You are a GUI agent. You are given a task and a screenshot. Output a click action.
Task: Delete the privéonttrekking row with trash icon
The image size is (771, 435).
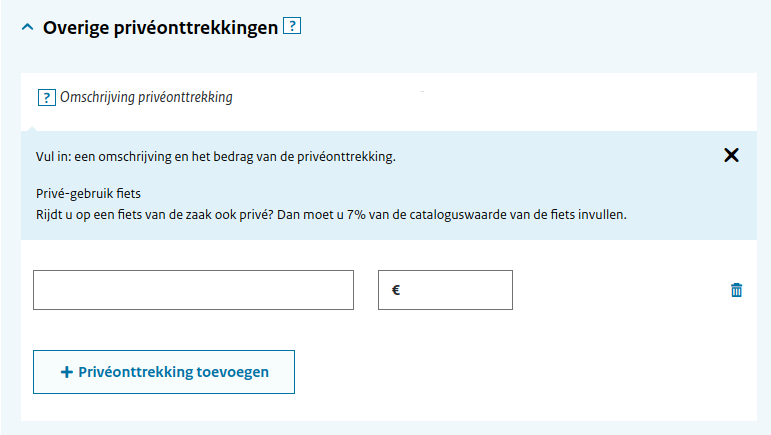(736, 290)
